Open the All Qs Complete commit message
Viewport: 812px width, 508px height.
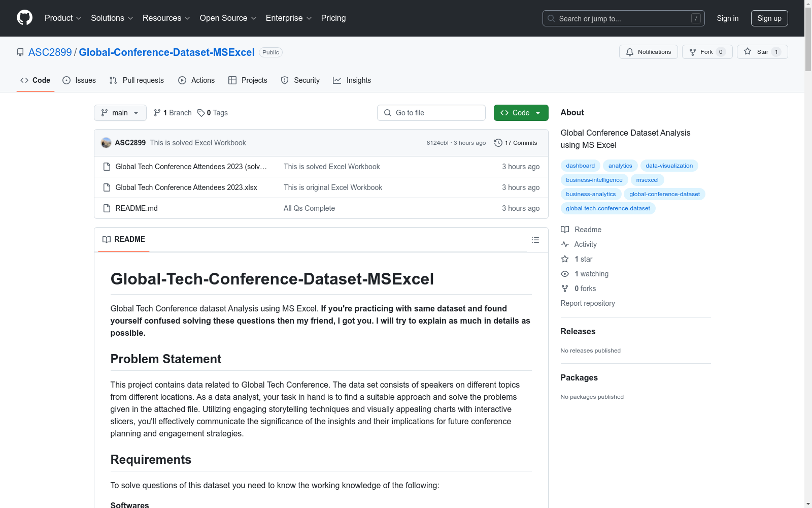click(x=309, y=208)
